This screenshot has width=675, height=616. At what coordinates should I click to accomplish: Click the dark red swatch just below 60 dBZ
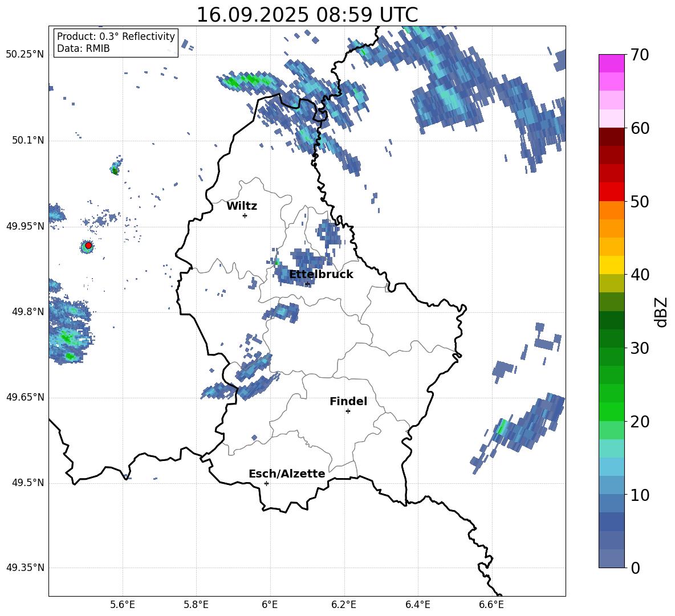tap(611, 137)
